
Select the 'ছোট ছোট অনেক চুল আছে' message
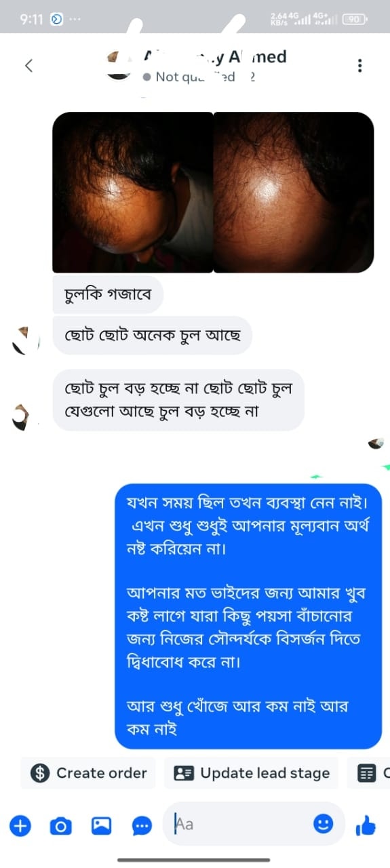[152, 334]
